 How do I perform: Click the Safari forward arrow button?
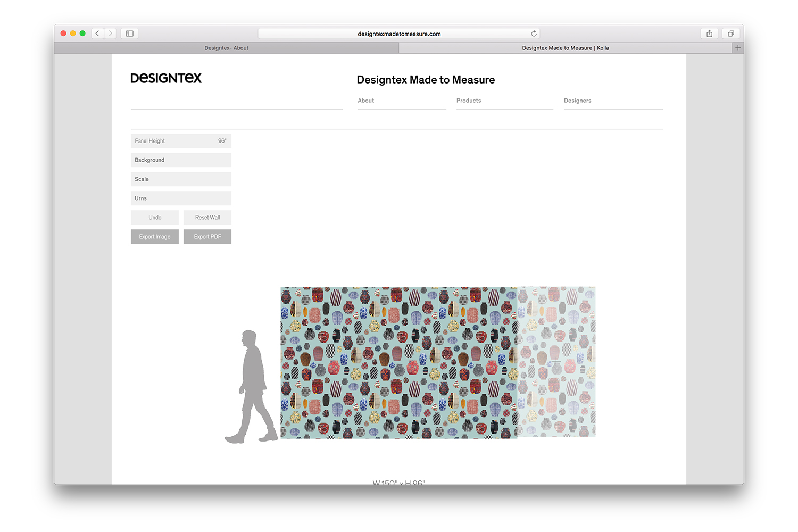pyautogui.click(x=111, y=34)
